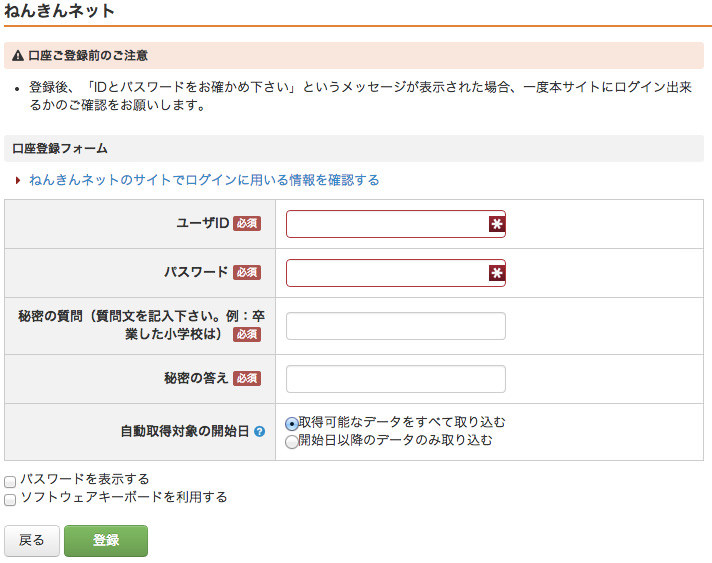712x563 pixels.
Task: Click the red arrow before the login info link
Action: (18, 181)
